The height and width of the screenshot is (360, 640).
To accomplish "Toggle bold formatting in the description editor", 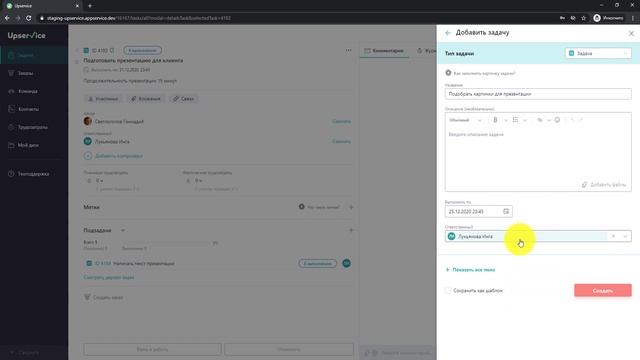I will coord(495,120).
